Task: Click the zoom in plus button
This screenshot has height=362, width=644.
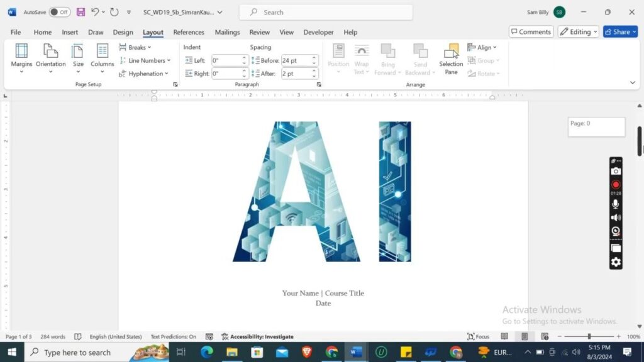Action: coord(619,337)
